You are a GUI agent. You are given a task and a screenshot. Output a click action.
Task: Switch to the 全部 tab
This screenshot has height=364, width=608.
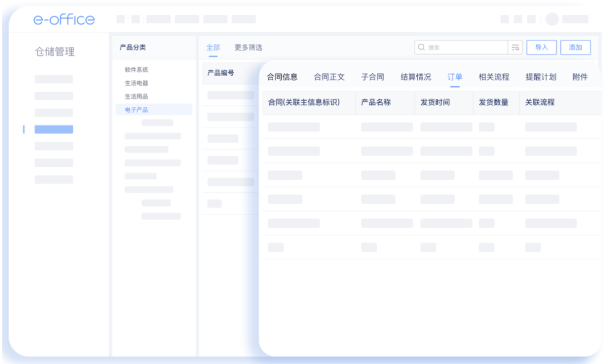click(213, 48)
